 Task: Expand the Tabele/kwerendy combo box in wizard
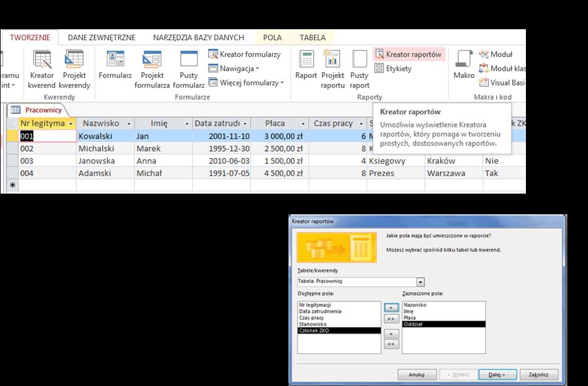(x=421, y=282)
